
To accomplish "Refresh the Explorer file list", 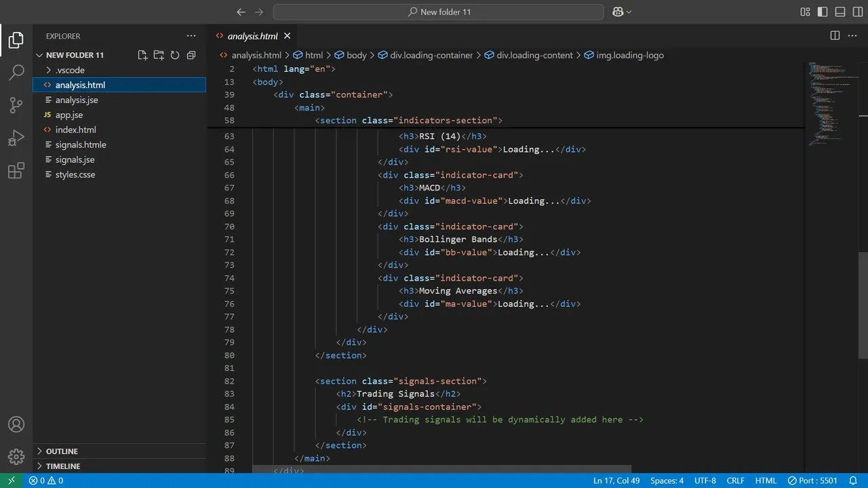I will click(x=175, y=55).
